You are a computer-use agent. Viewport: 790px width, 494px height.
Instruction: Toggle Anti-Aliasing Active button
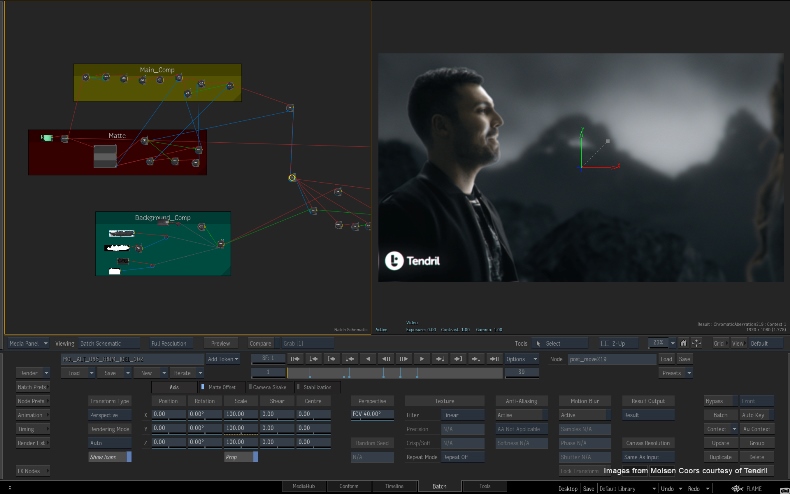pos(521,415)
